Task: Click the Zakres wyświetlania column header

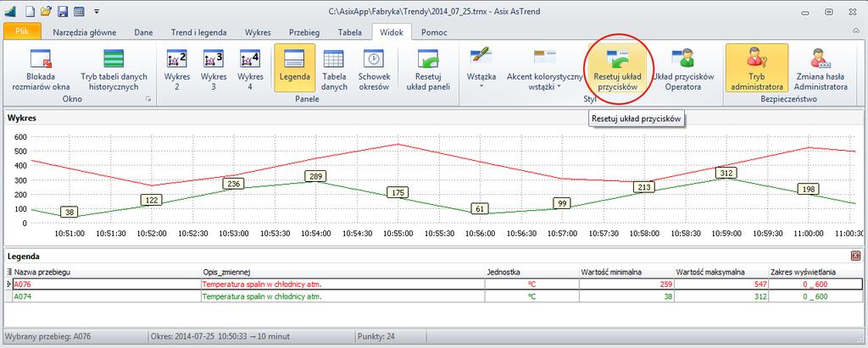Action: click(815, 272)
